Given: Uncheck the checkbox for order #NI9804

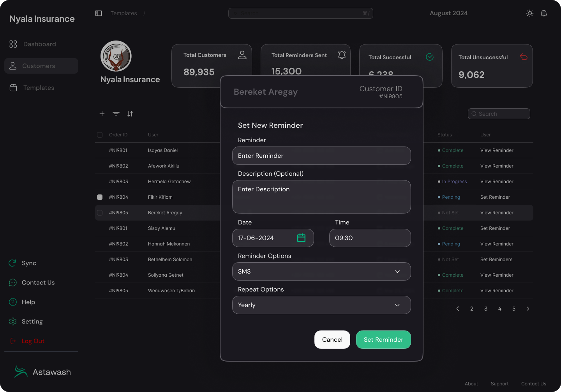Looking at the screenshot, I should point(100,197).
